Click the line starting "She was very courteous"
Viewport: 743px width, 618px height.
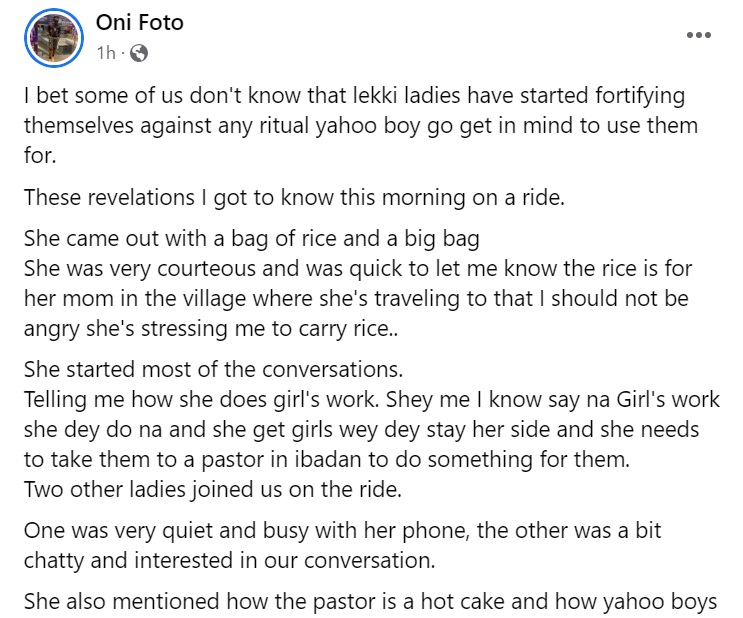coord(357,271)
